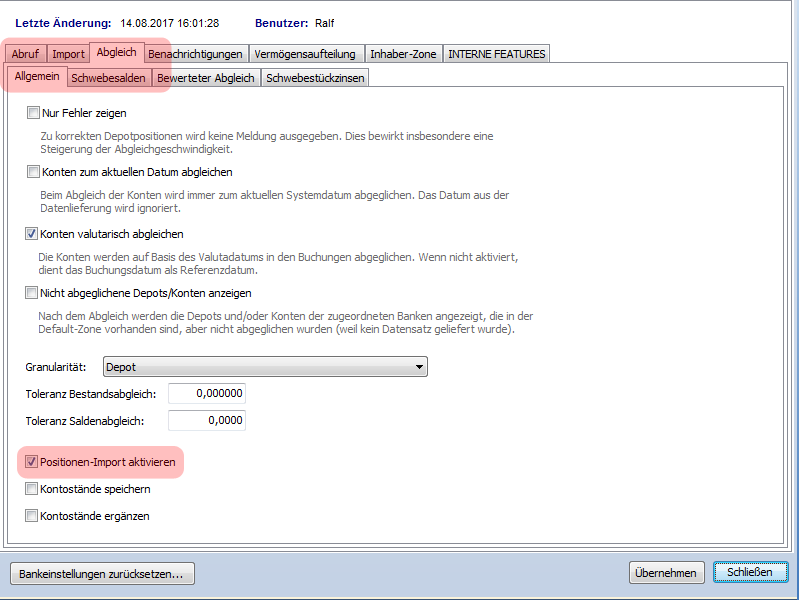Click the Toleranz Bestandsabgleich field
Image resolution: width=799 pixels, height=600 pixels.
(x=207, y=394)
